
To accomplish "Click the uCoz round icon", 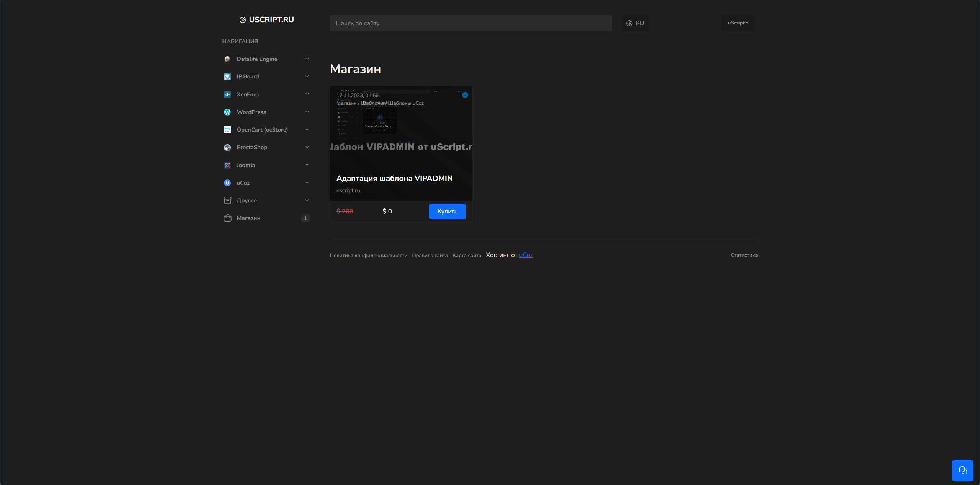I will click(227, 183).
